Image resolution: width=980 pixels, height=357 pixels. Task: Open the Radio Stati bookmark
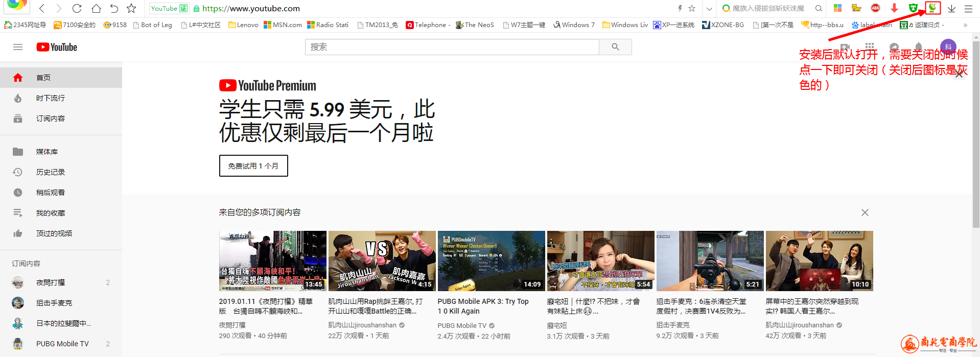(328, 25)
